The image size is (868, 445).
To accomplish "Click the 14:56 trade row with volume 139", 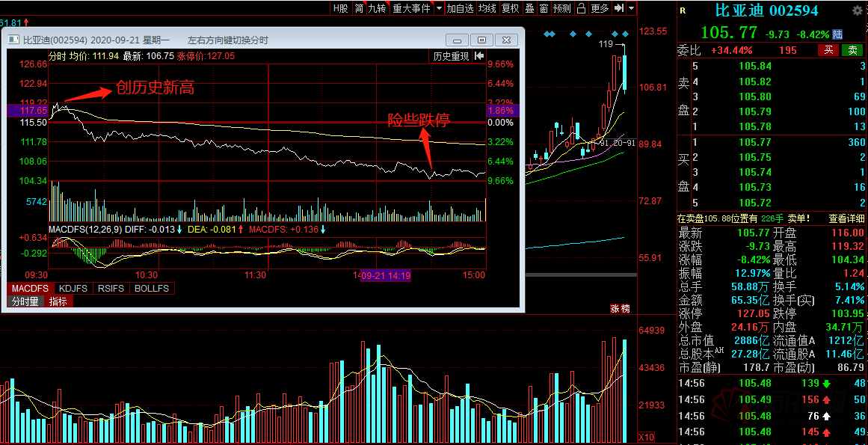I will pyautogui.click(x=772, y=383).
